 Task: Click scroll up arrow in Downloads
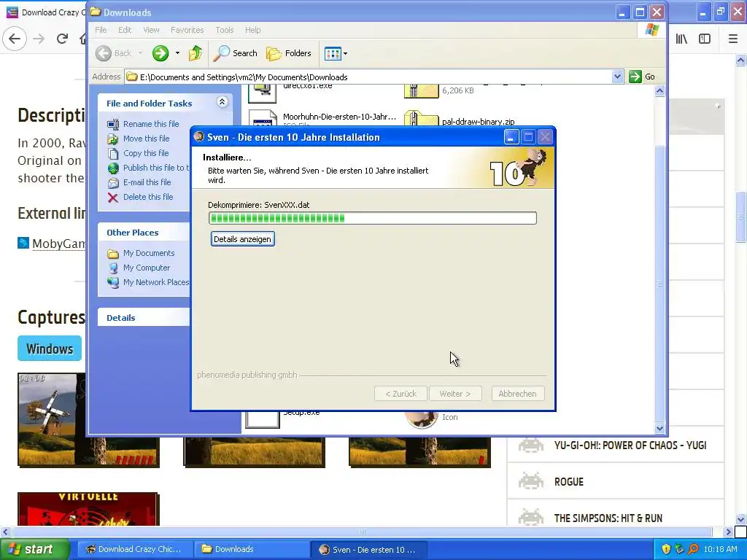659,90
